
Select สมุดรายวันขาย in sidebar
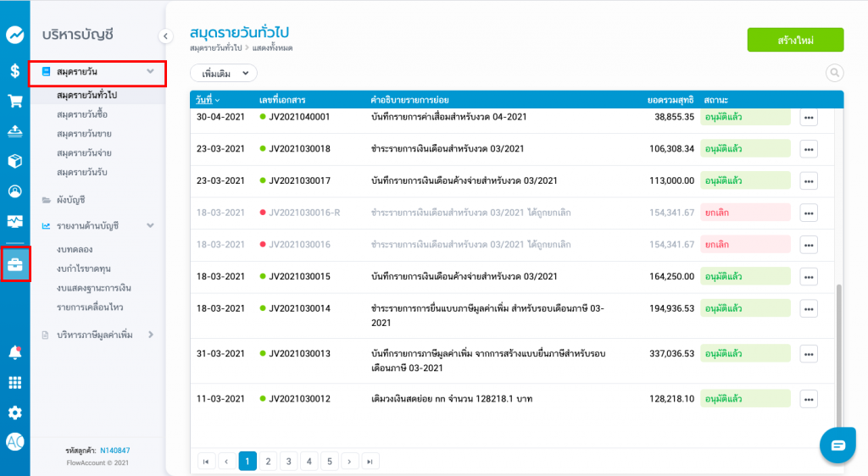point(84,134)
